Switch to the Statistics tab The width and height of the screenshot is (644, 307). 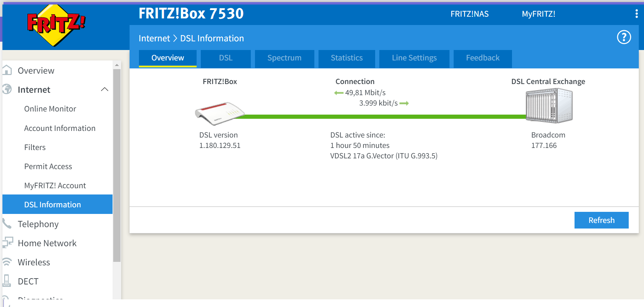pyautogui.click(x=346, y=58)
